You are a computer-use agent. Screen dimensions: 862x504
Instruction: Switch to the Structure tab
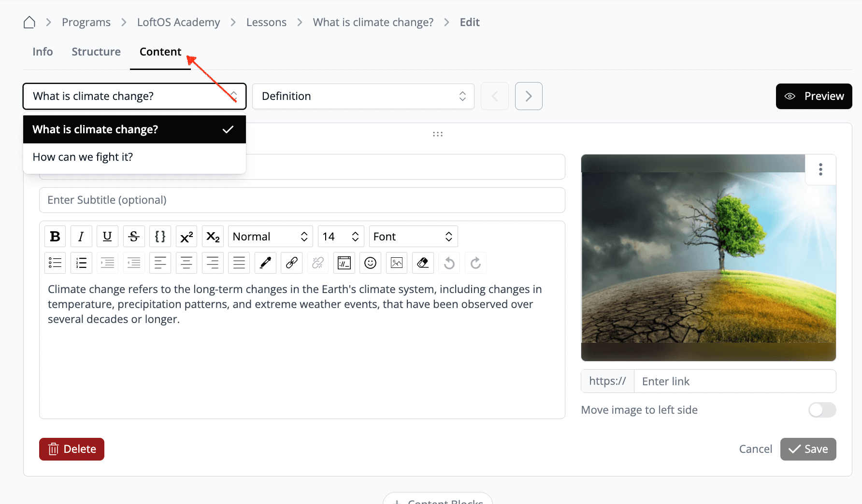coord(96,52)
